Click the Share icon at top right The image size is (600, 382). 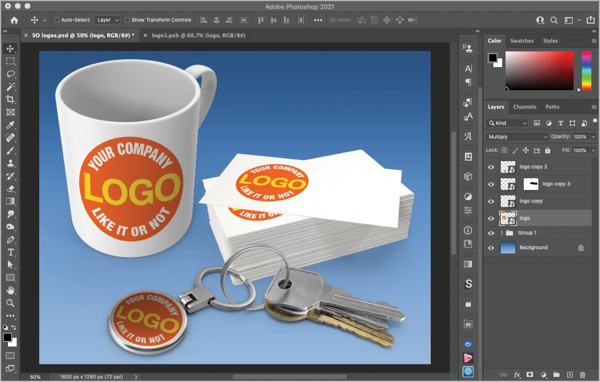tap(591, 20)
